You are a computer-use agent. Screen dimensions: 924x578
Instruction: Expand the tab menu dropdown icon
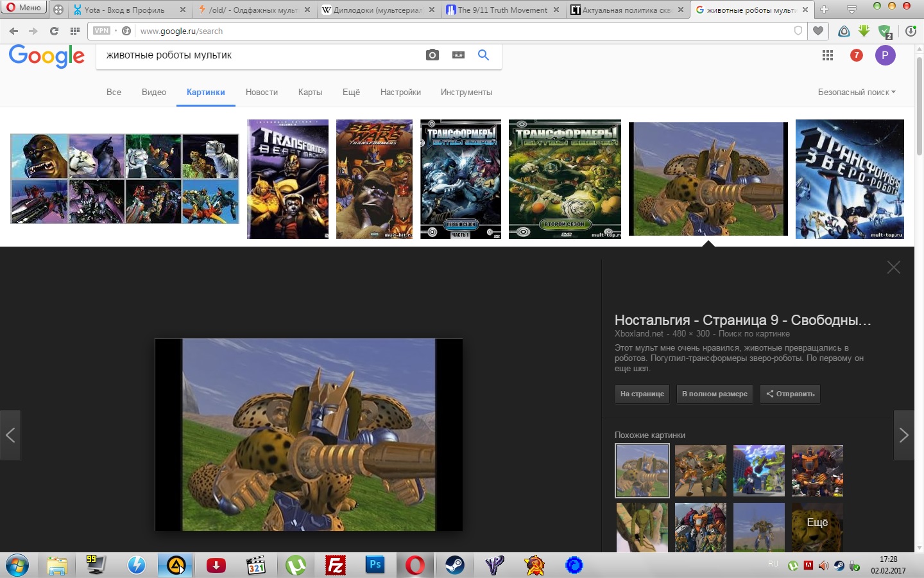click(851, 10)
